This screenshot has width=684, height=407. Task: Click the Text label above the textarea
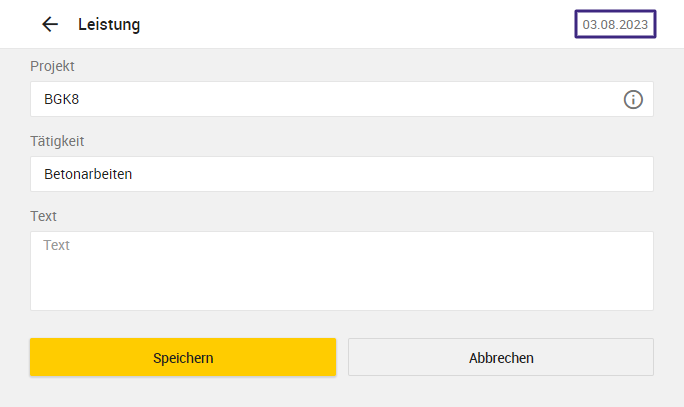[x=43, y=216]
